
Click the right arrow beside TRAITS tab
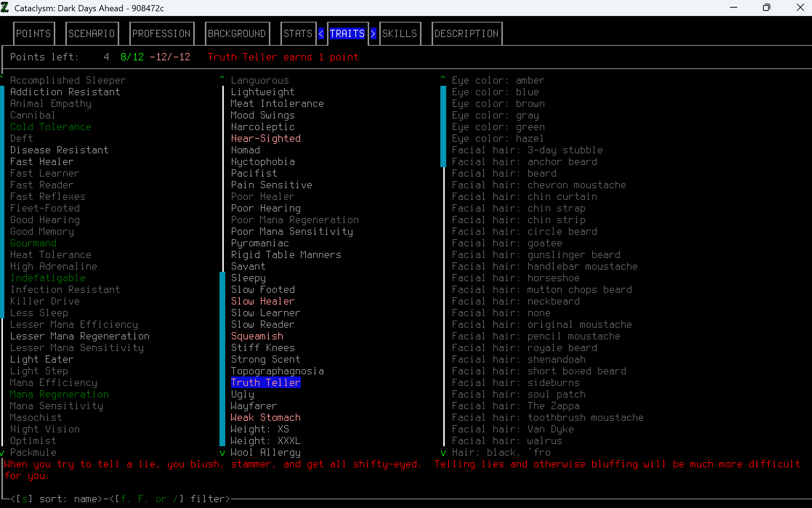click(373, 34)
